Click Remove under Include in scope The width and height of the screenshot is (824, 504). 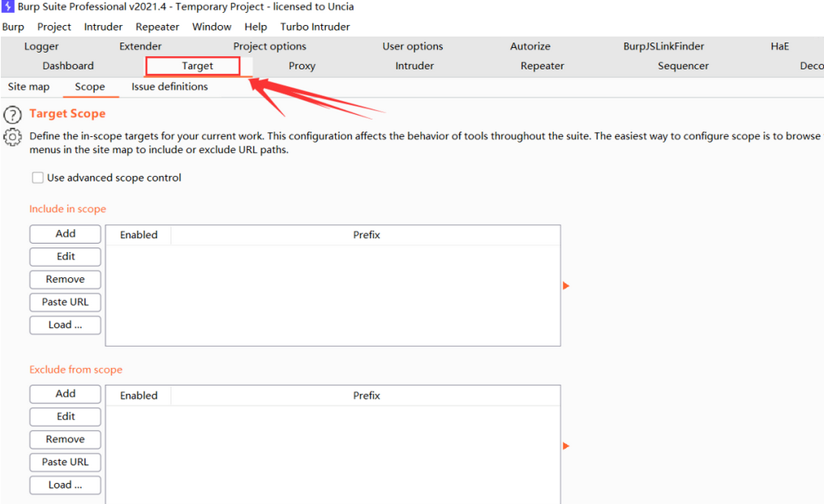[65, 280]
